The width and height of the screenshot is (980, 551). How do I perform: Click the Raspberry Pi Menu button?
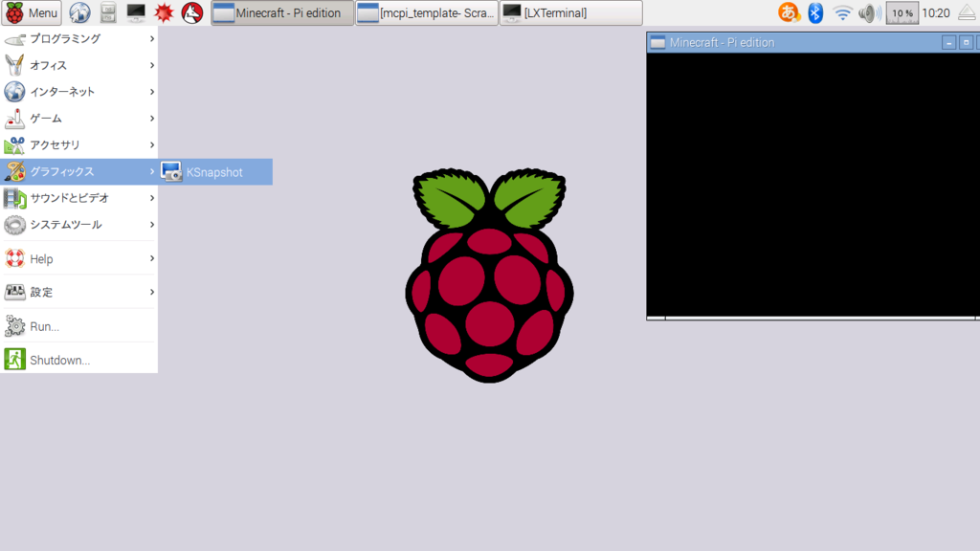(x=32, y=12)
